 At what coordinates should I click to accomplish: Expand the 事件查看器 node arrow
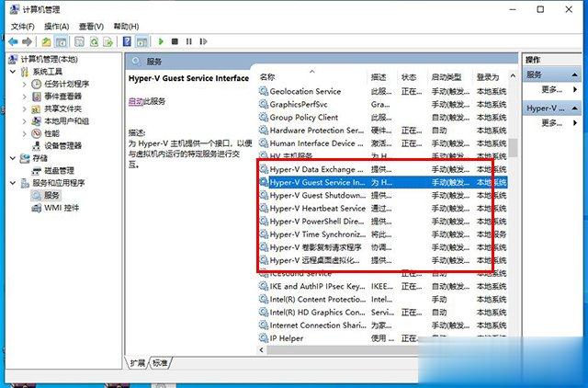point(25,97)
